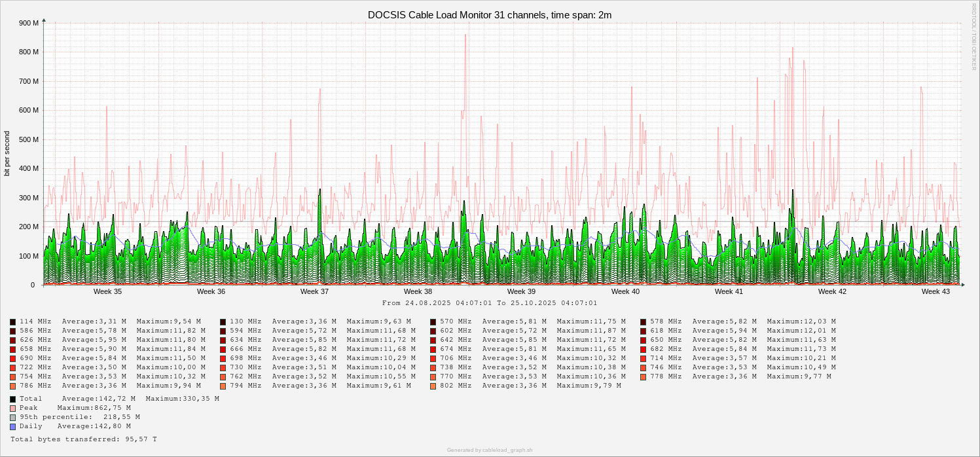Image resolution: width=980 pixels, height=457 pixels.
Task: Click the vertical RRDTOOL / TOBI OETIKER watermark
Action: (973, 36)
